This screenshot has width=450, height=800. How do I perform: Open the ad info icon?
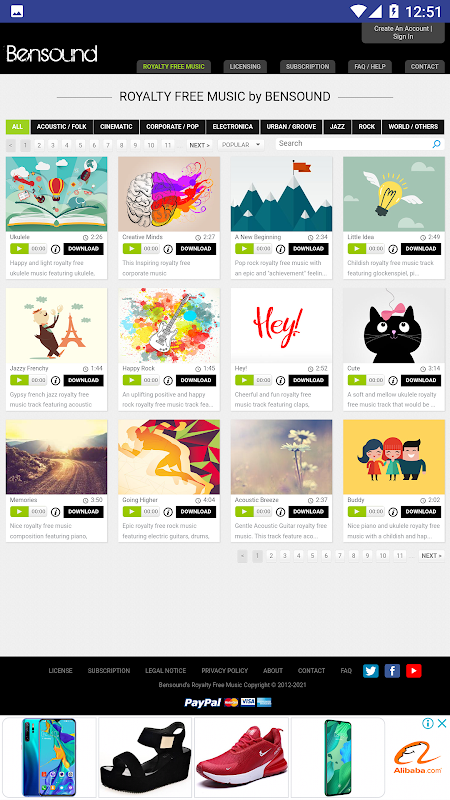click(428, 723)
